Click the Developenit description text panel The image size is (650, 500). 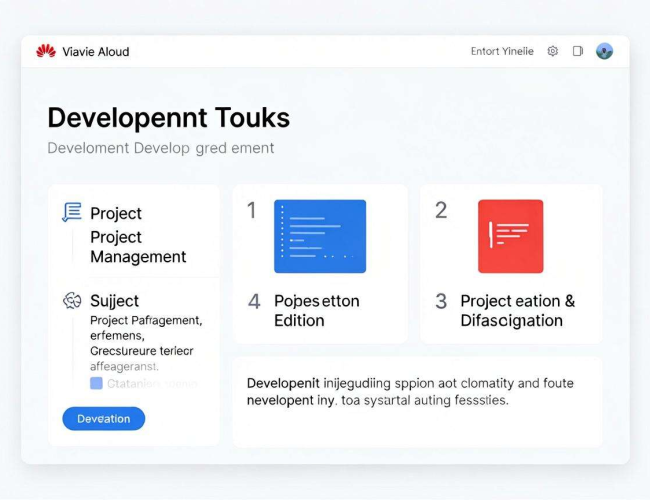pos(418,402)
